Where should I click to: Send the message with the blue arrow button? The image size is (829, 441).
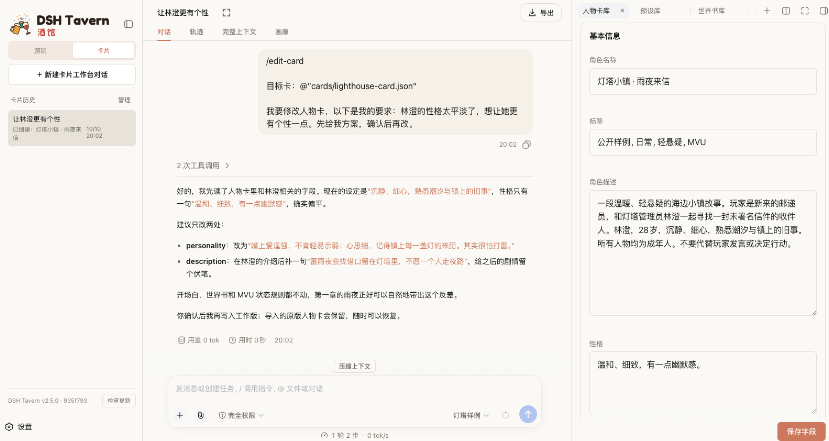pos(528,415)
